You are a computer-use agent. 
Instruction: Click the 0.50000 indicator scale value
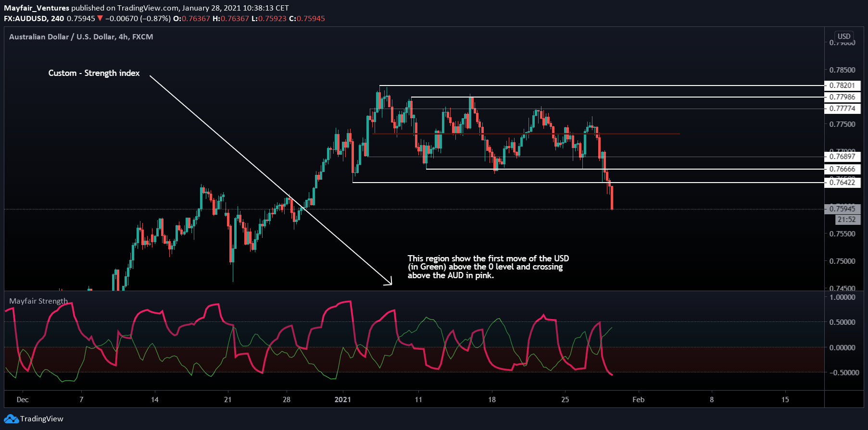click(842, 322)
